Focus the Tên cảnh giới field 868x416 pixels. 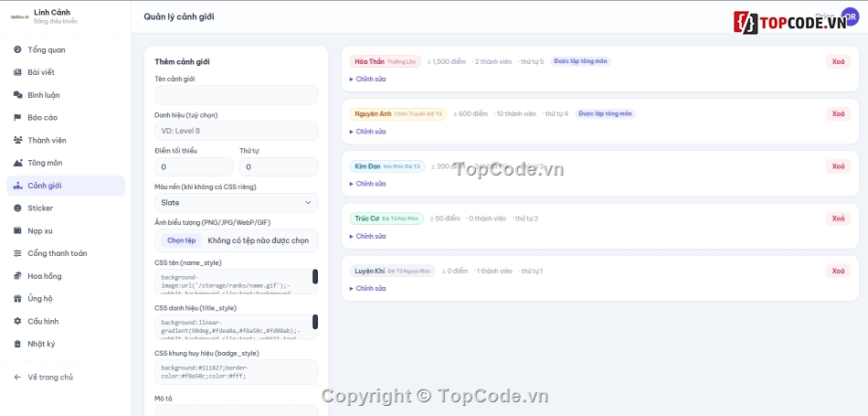click(x=237, y=95)
